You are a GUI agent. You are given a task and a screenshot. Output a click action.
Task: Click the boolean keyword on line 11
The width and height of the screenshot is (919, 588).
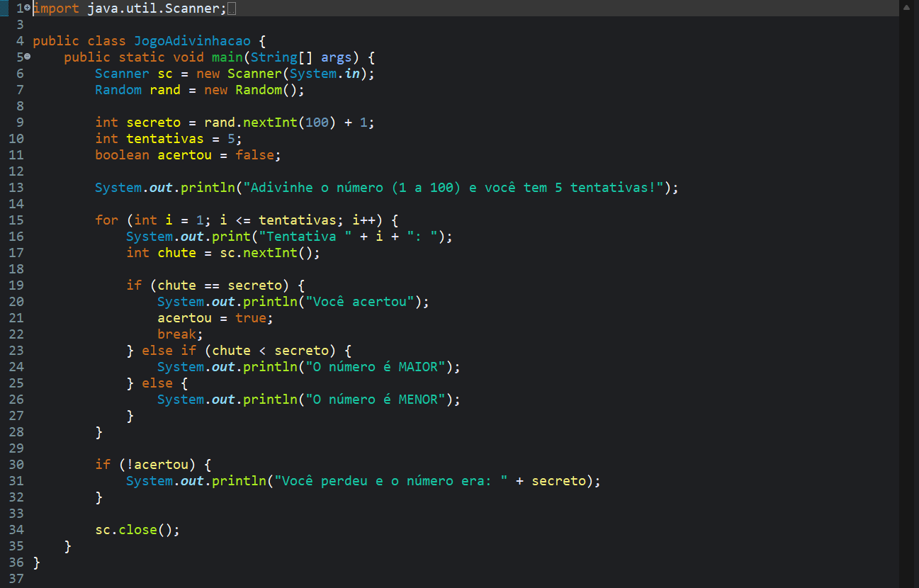pyautogui.click(x=122, y=154)
